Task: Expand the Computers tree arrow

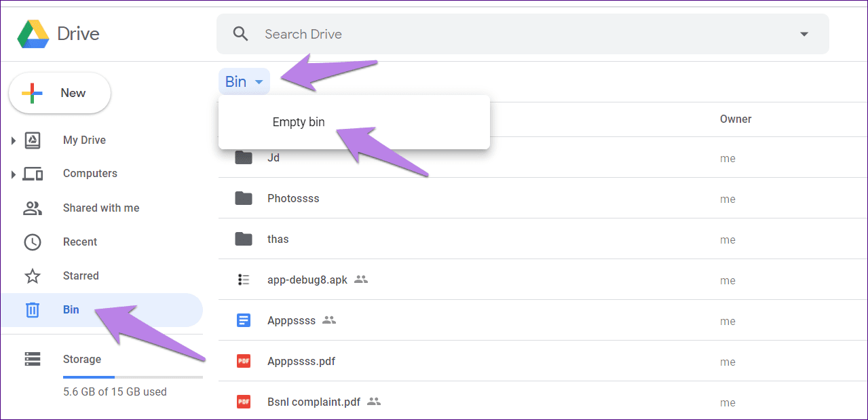Action: coord(13,174)
